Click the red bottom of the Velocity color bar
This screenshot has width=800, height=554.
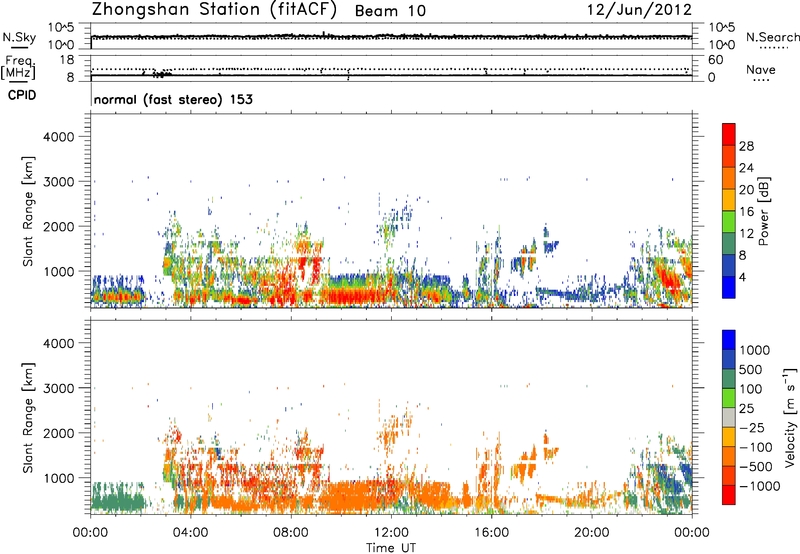click(729, 495)
